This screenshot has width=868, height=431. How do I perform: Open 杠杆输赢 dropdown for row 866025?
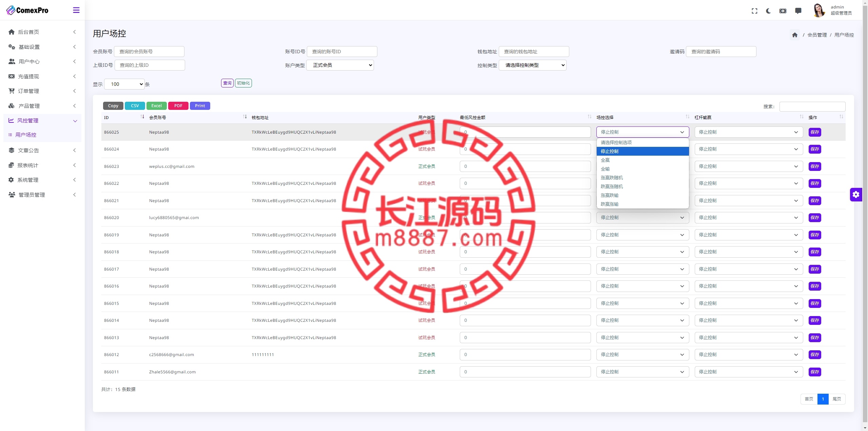749,132
